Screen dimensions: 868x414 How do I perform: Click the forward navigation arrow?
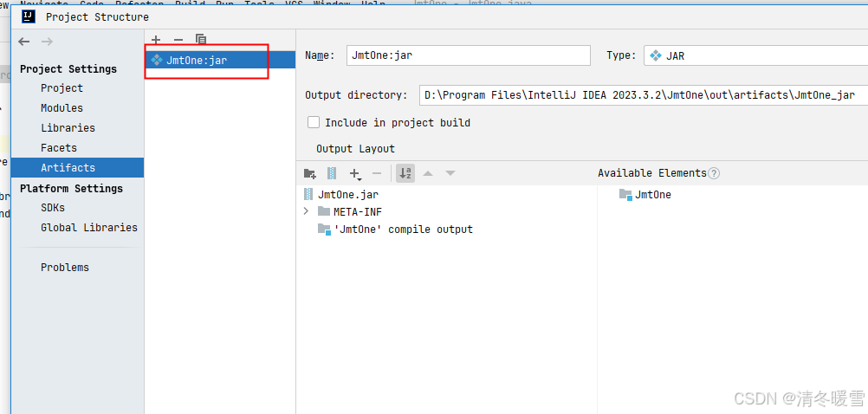(x=47, y=42)
